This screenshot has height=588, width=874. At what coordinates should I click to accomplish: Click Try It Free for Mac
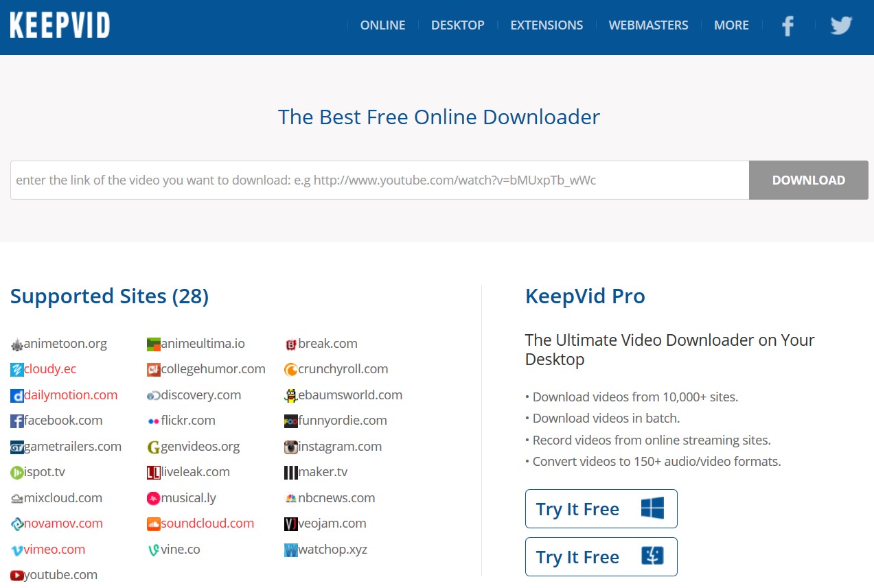601,556
